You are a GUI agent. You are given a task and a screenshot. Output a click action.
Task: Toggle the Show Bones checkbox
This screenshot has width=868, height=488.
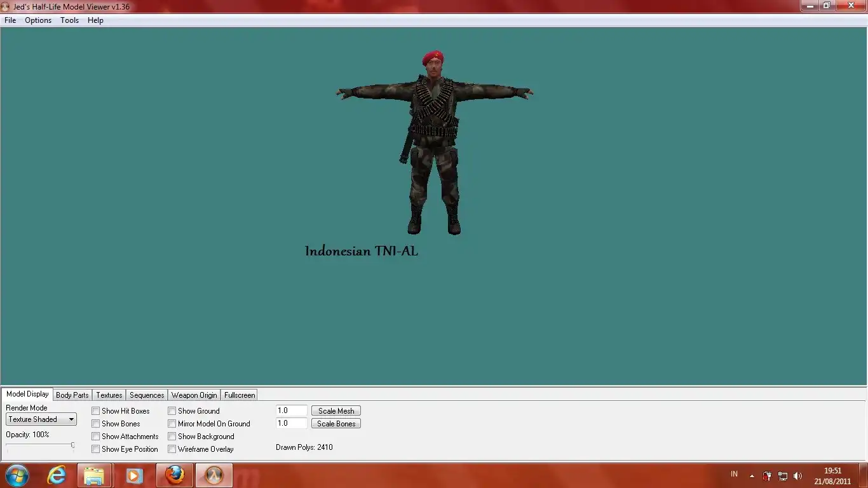(x=96, y=424)
